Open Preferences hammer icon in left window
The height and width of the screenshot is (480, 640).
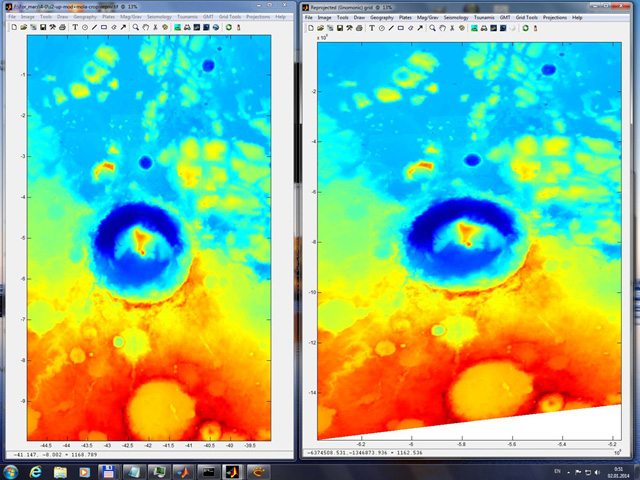[x=53, y=27]
